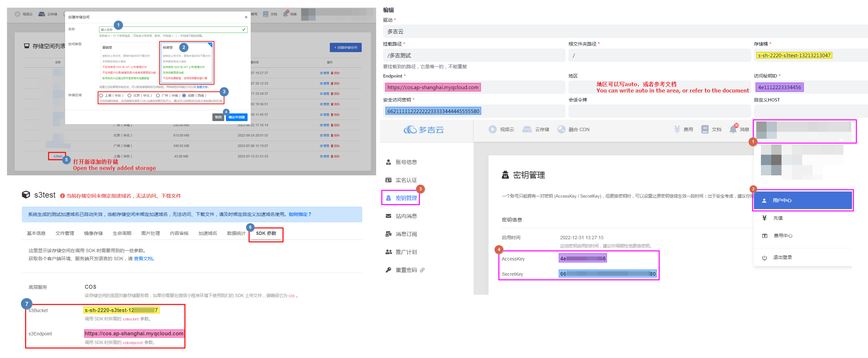Viewport: 868px width, 358px height.
Task: Choose 北京（华北）as storage region
Action: coord(129,95)
